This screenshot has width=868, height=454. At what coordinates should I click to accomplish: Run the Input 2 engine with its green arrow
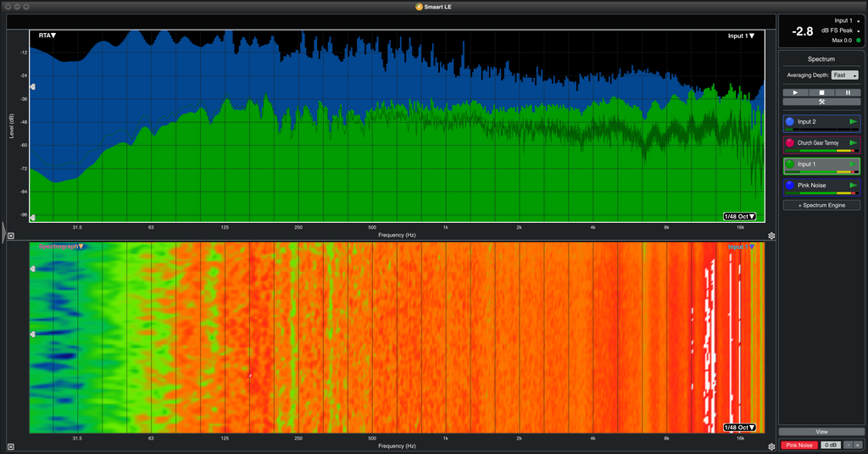853,122
